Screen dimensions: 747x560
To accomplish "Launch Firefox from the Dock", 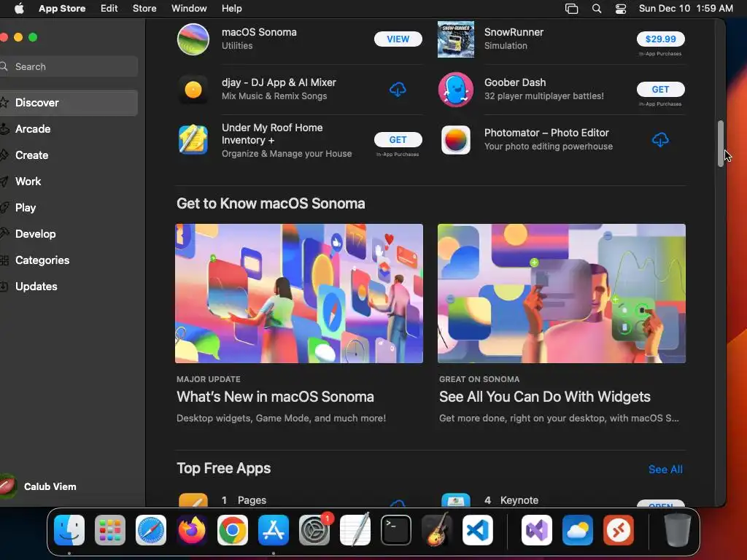I will point(192,530).
